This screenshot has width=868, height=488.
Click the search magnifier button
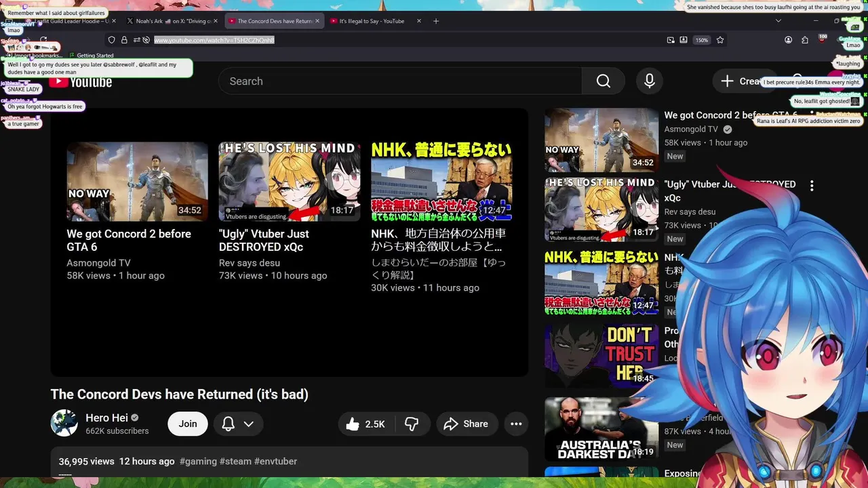point(604,81)
